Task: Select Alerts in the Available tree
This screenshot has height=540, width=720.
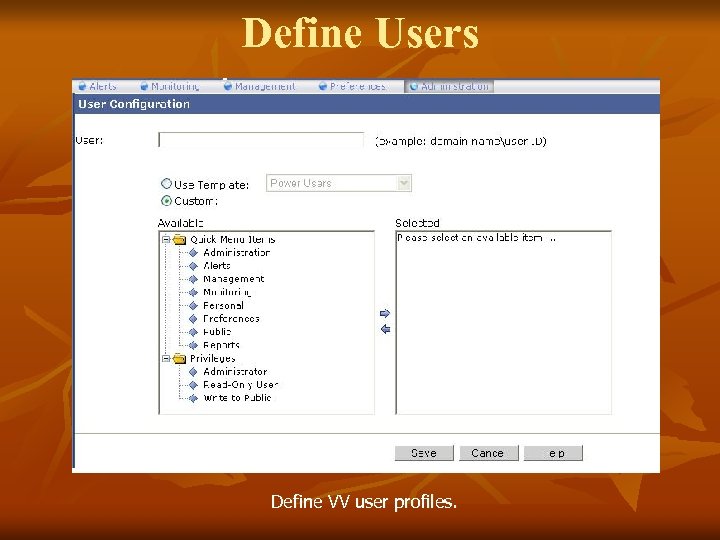Action: pos(217,266)
